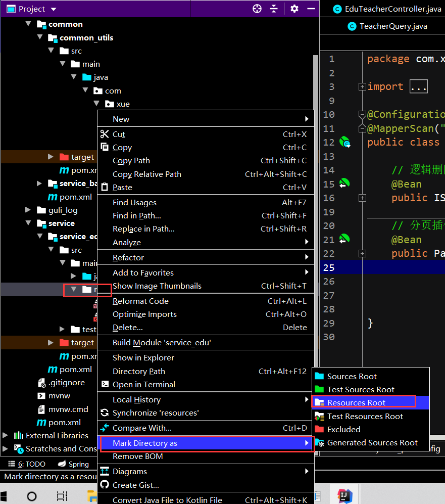Viewport: 445px width, 504px height.
Task: Open Add to Favorites submenu
Action: pyautogui.click(x=206, y=272)
